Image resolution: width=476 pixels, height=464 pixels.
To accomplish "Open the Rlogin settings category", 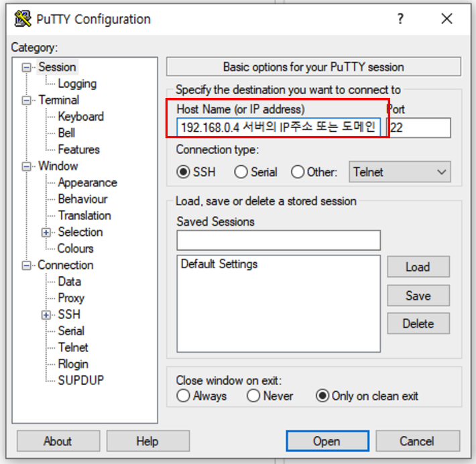I will tap(73, 364).
